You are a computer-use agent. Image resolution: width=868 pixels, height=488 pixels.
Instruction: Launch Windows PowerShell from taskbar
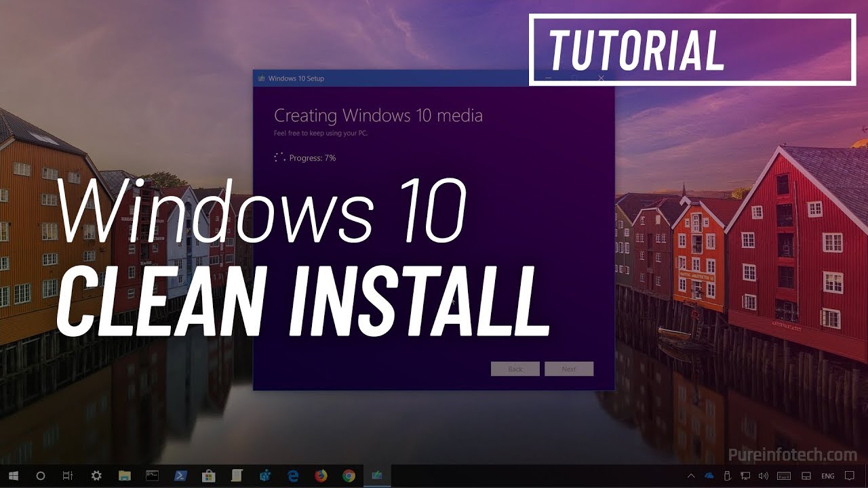pos(181,476)
